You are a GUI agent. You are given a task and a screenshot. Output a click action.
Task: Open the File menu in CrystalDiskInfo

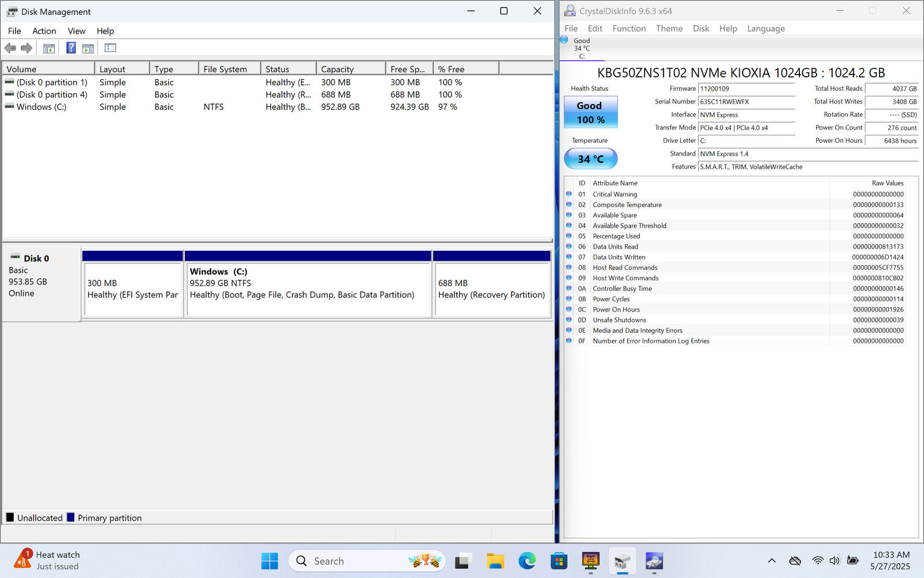[571, 28]
